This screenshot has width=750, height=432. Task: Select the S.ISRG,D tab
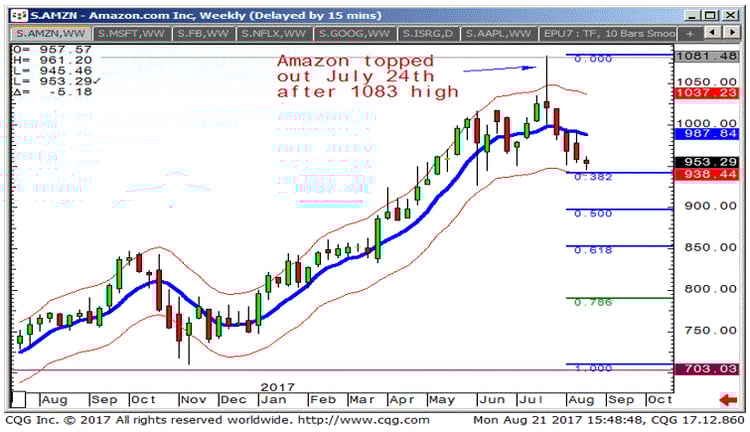(x=428, y=33)
